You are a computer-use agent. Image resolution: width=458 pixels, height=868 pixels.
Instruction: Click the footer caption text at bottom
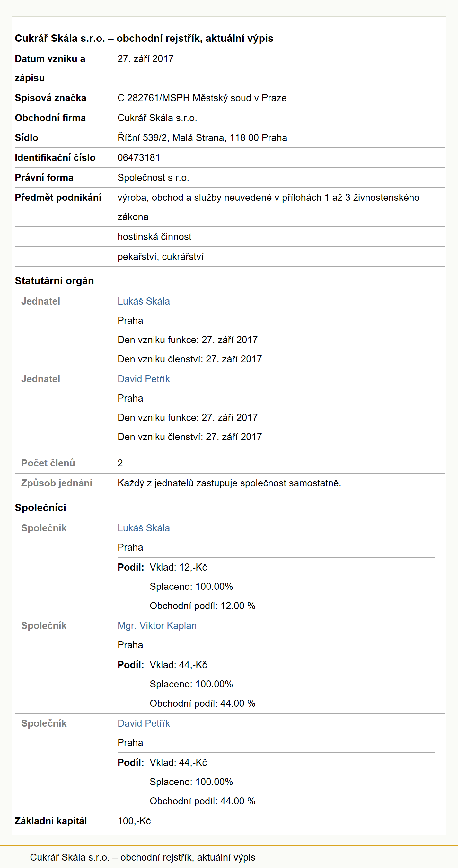[x=143, y=857]
